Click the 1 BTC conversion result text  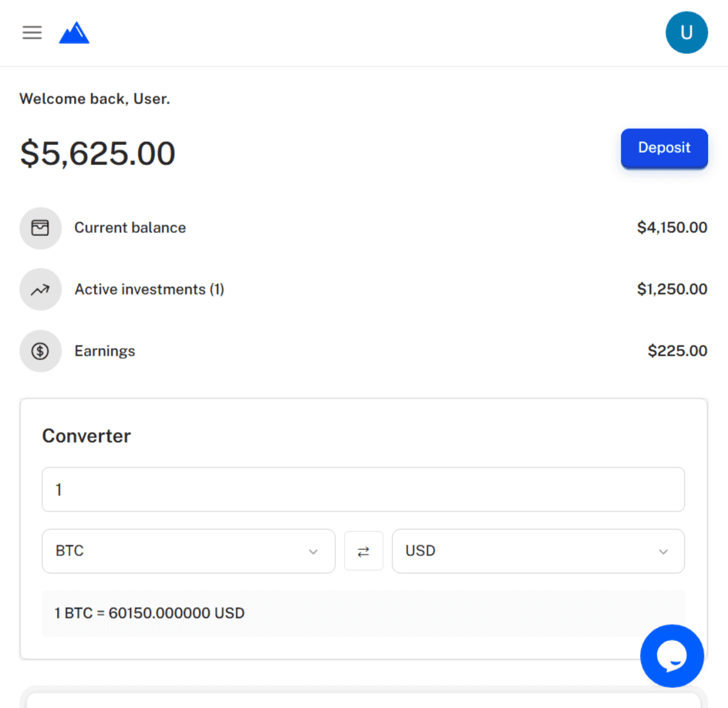tap(150, 613)
